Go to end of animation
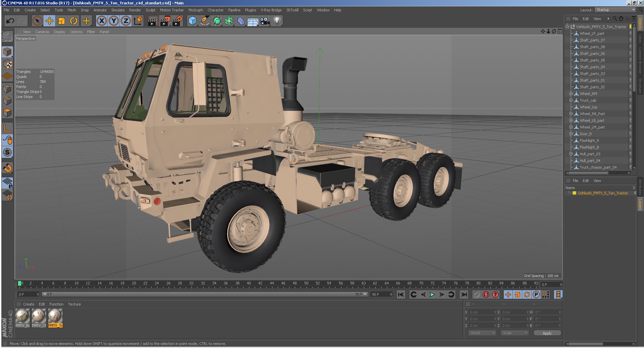Screen dimensions: 644x348 [464, 294]
